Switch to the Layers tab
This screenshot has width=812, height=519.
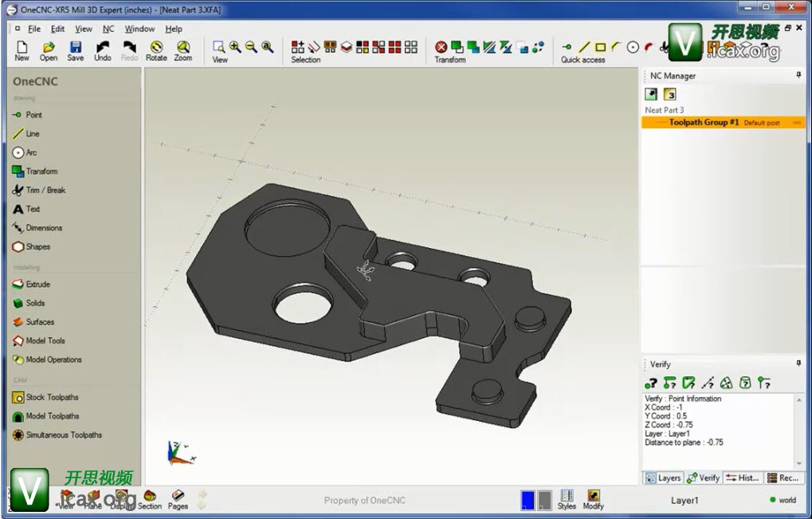663,478
